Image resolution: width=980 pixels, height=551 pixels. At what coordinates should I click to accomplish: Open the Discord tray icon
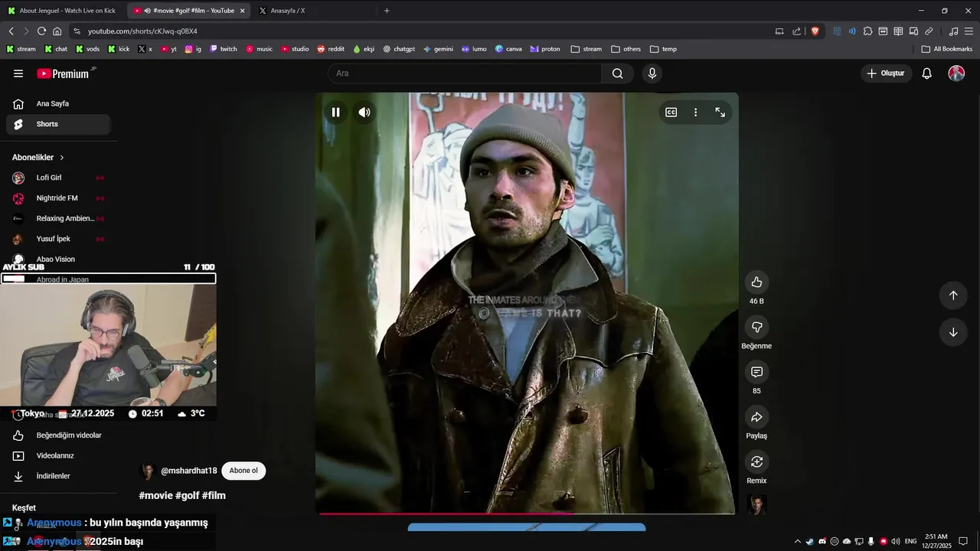tap(822, 542)
